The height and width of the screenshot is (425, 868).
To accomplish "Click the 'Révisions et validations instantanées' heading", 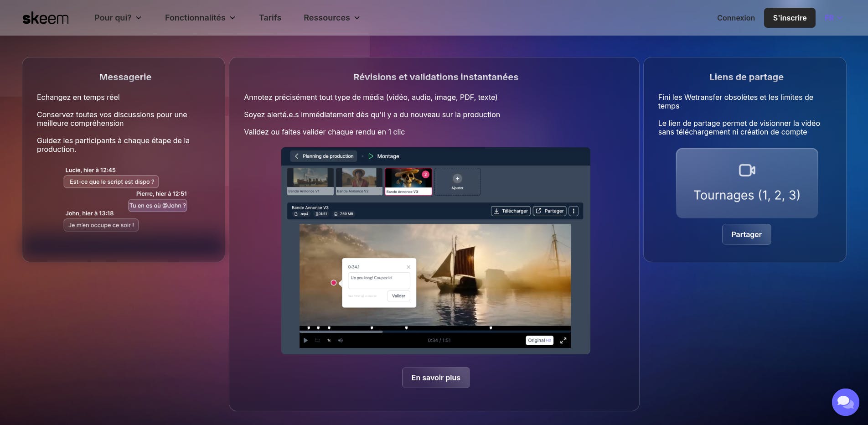I will 436,77.
